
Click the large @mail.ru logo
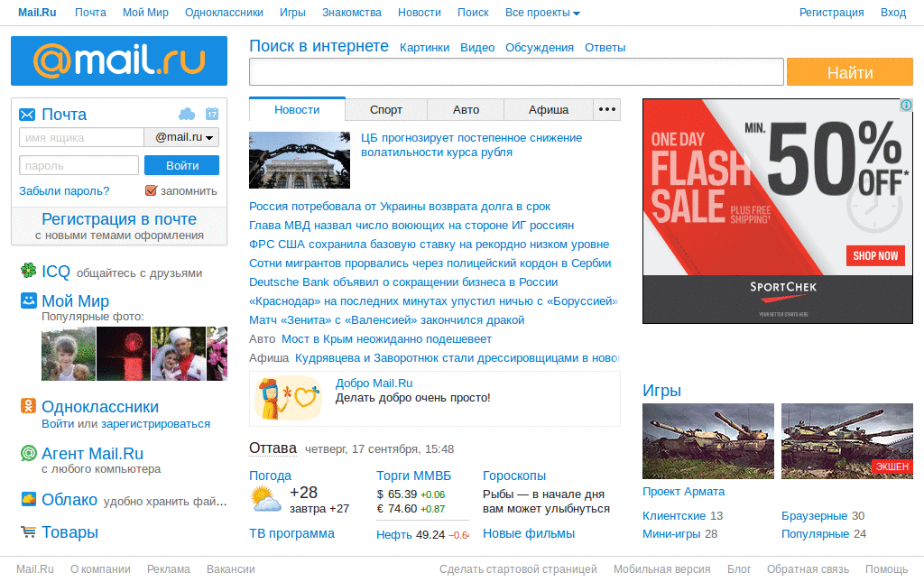point(119,60)
